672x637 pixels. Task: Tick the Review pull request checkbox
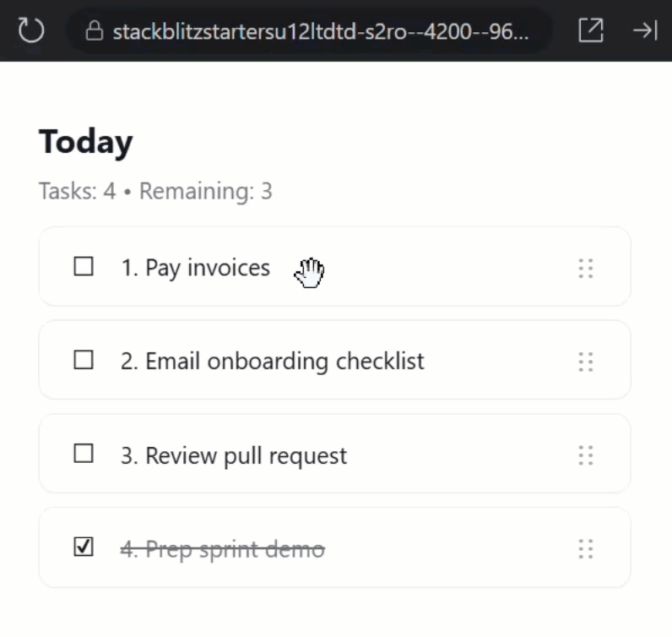(84, 455)
